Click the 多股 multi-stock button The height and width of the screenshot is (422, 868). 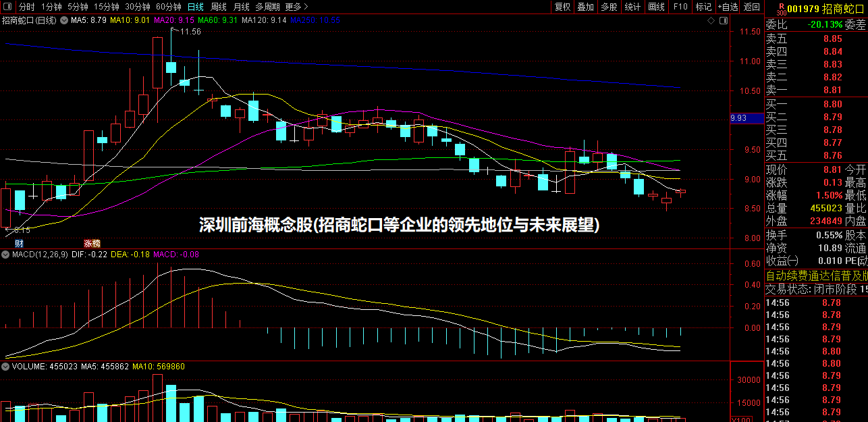(x=609, y=7)
